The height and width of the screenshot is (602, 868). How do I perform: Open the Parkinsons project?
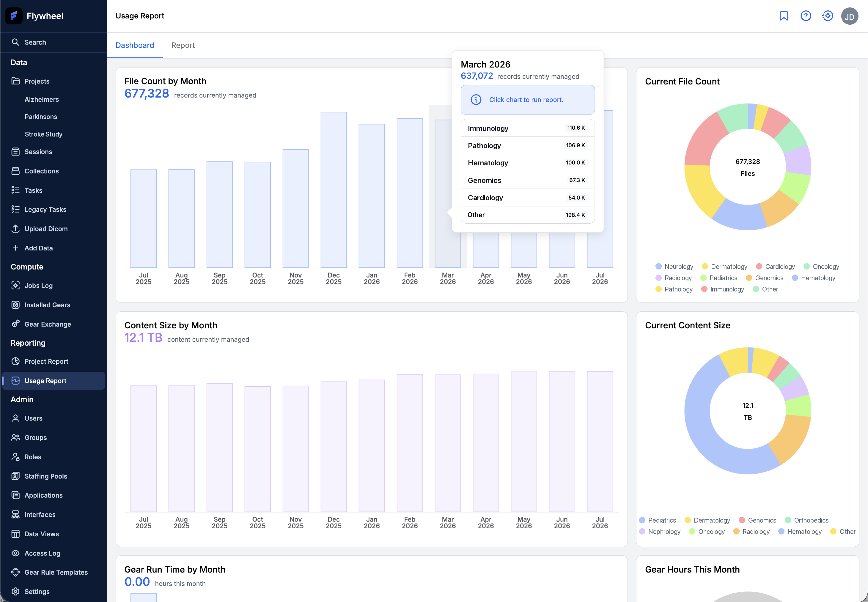(x=41, y=117)
